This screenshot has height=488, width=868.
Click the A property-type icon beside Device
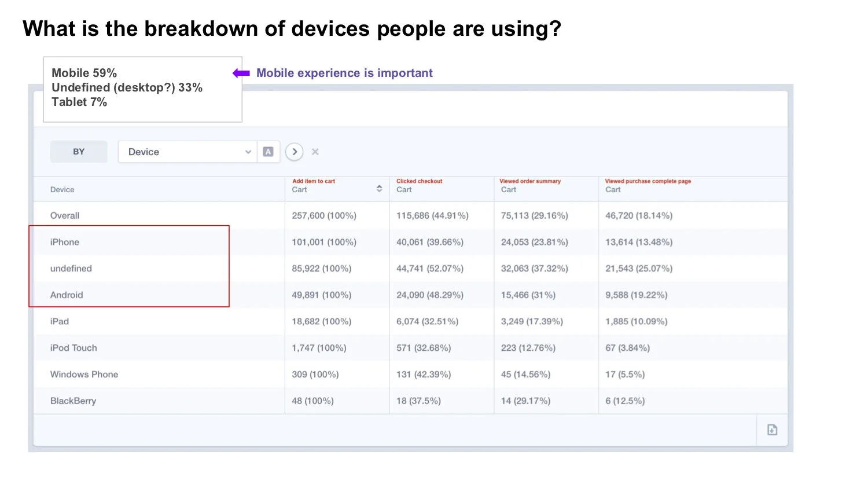click(x=268, y=152)
